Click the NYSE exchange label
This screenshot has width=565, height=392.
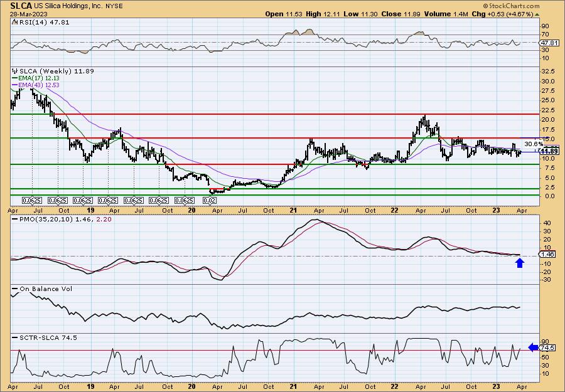coord(116,6)
